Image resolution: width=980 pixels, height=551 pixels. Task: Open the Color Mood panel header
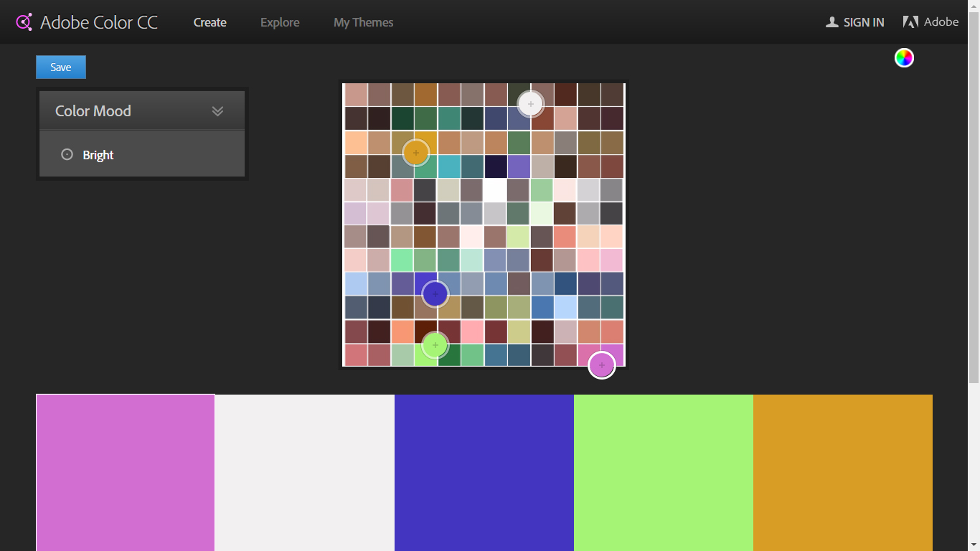point(142,110)
